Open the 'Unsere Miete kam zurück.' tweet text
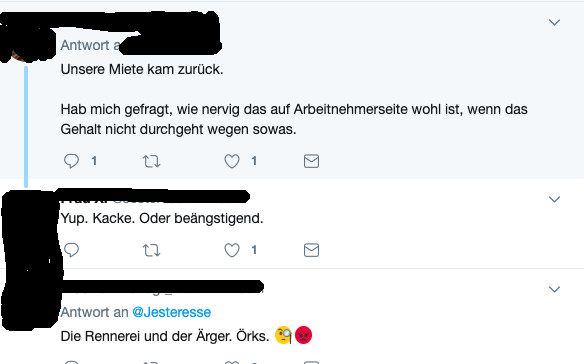The image size is (584, 364). pyautogui.click(x=142, y=69)
